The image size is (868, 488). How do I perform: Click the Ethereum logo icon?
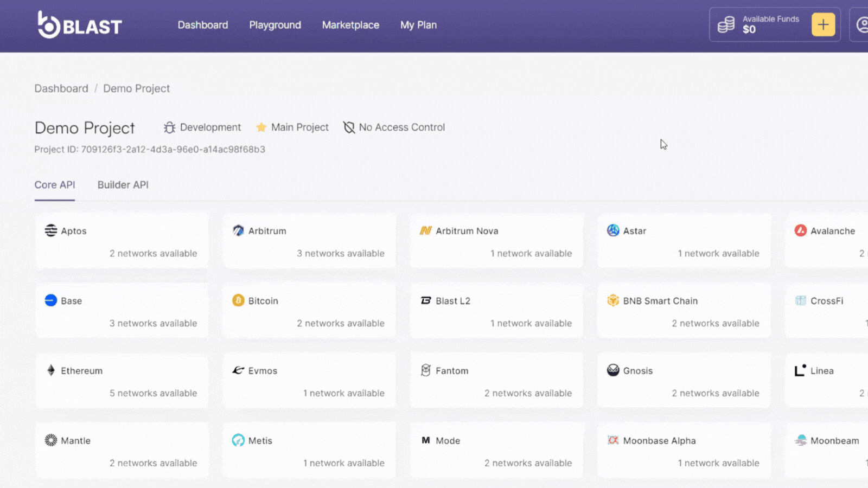pyautogui.click(x=51, y=370)
